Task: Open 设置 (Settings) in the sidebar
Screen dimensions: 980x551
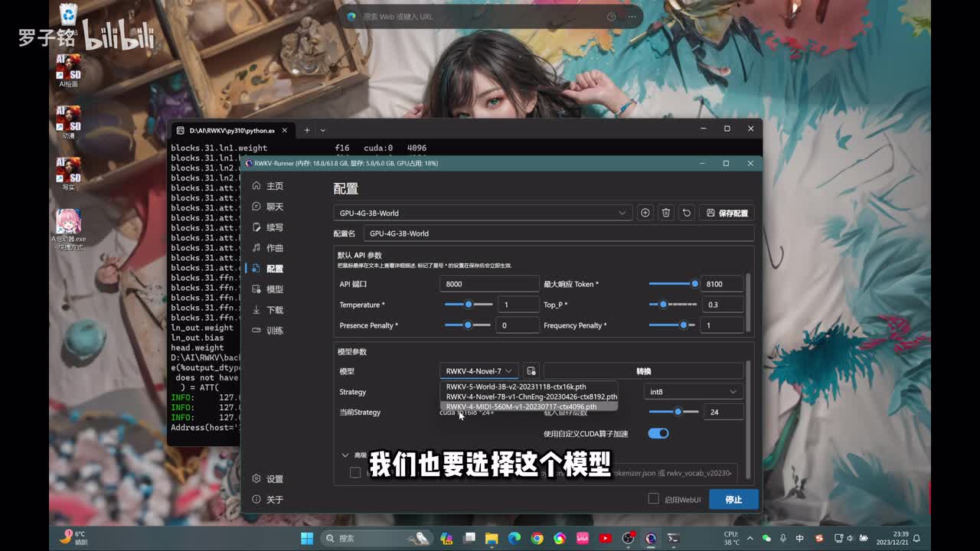Action: (x=274, y=479)
